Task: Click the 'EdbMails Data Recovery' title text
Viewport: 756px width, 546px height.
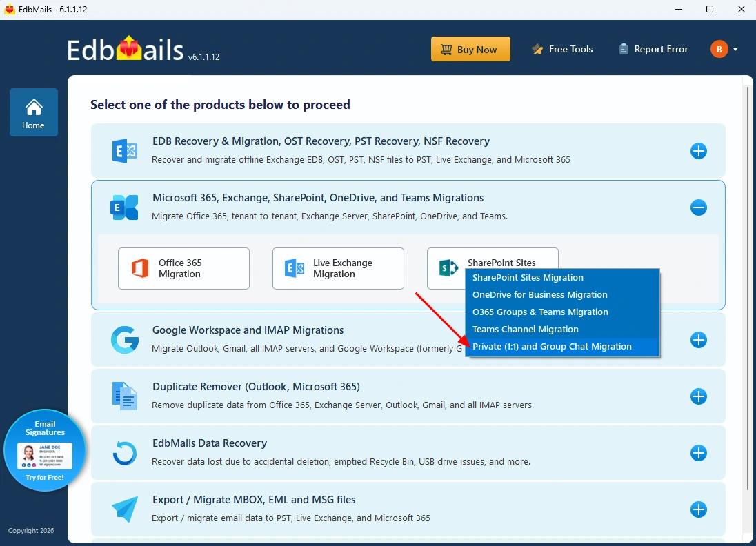Action: 210,443
